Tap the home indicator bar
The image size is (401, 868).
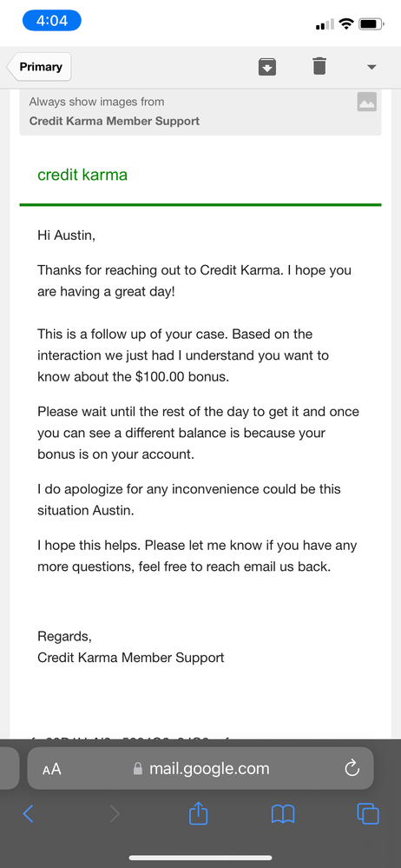click(200, 858)
